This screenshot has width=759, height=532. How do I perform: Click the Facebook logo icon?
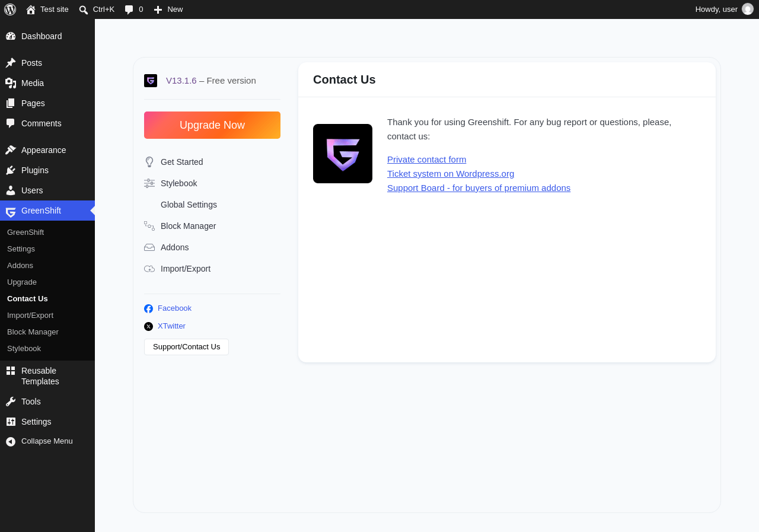click(148, 308)
